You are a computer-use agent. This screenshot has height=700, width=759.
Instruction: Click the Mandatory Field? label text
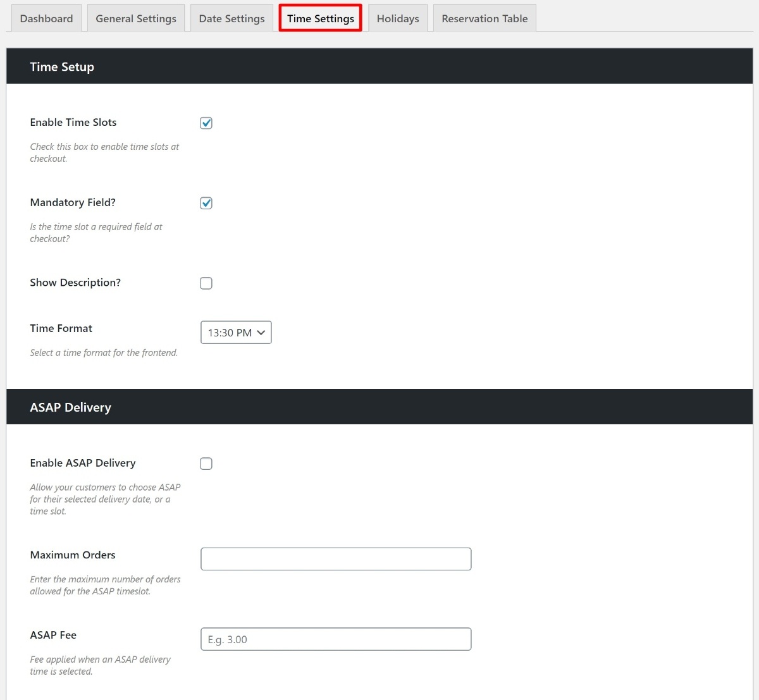[x=73, y=202]
